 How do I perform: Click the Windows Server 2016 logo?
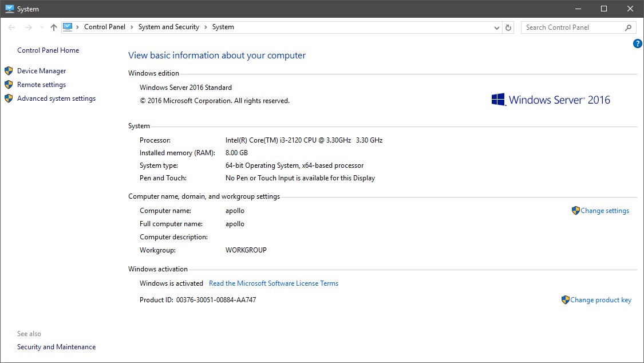click(x=550, y=100)
